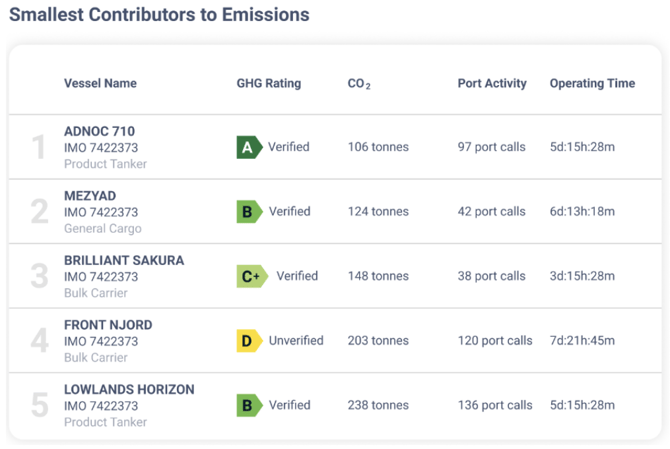The height and width of the screenshot is (449, 670).
Task: Click the 124 tonnes value
Action: coord(378,211)
